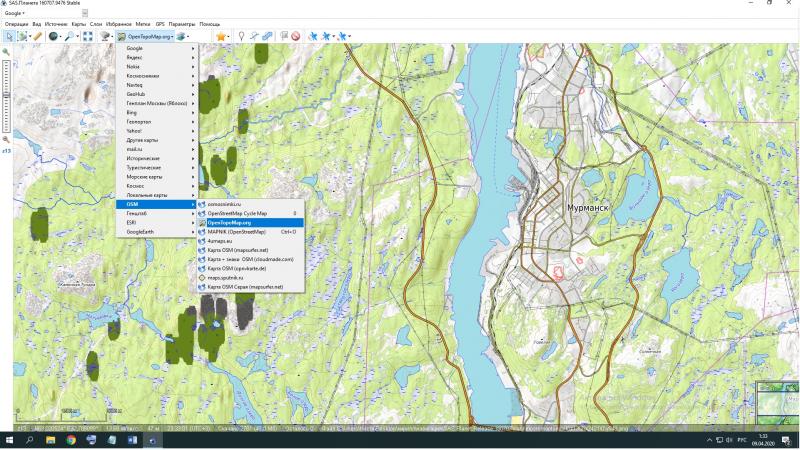This screenshot has height=450, width=800.
Task: Expand the Яндекс maps submenu
Action: coord(157,58)
